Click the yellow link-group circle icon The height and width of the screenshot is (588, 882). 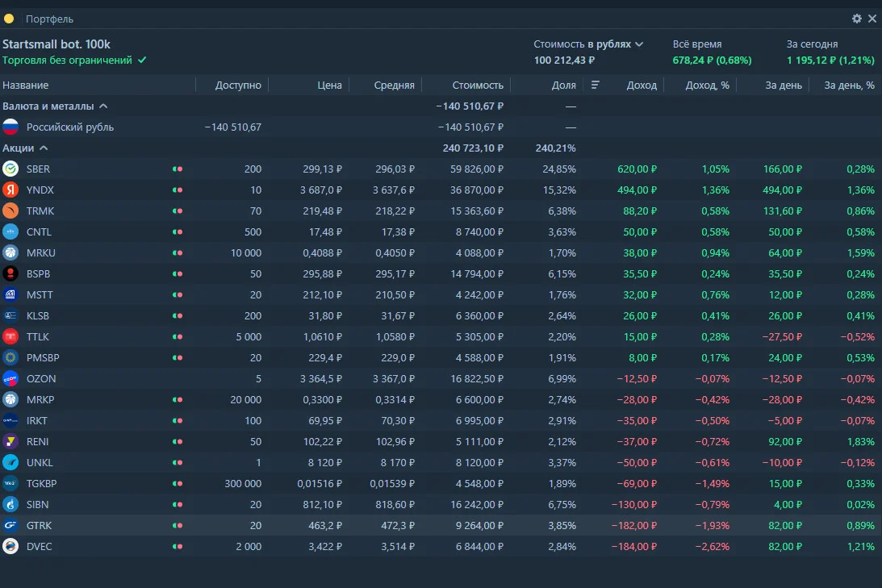(9, 19)
